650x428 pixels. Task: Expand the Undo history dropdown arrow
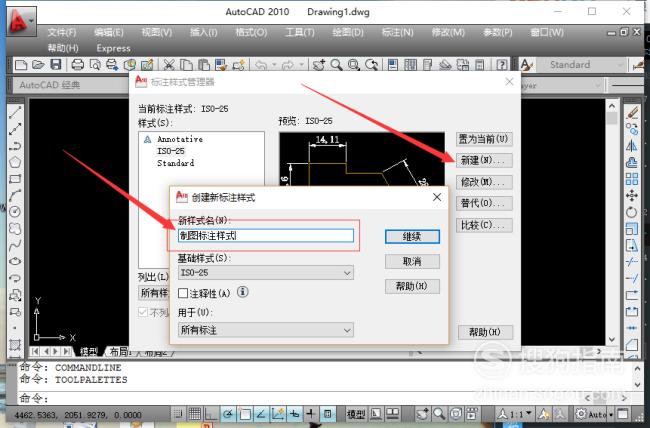pyautogui.click(x=274, y=65)
